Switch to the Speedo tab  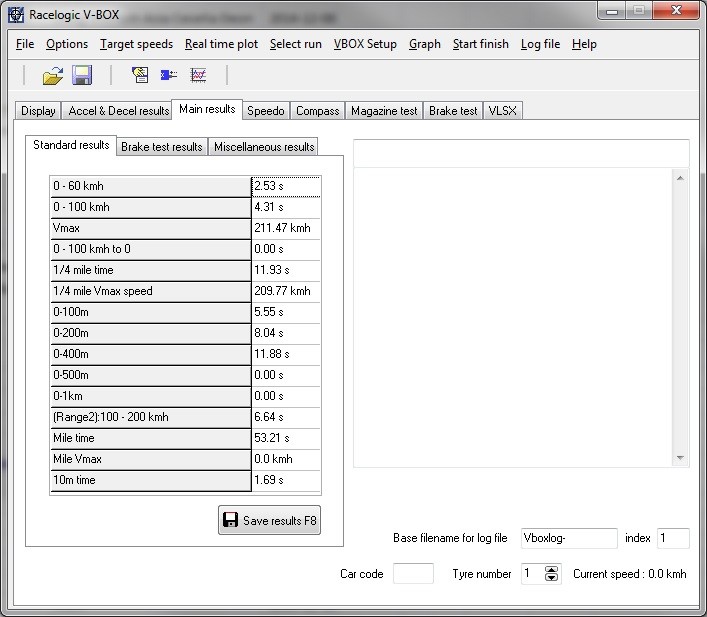point(266,111)
